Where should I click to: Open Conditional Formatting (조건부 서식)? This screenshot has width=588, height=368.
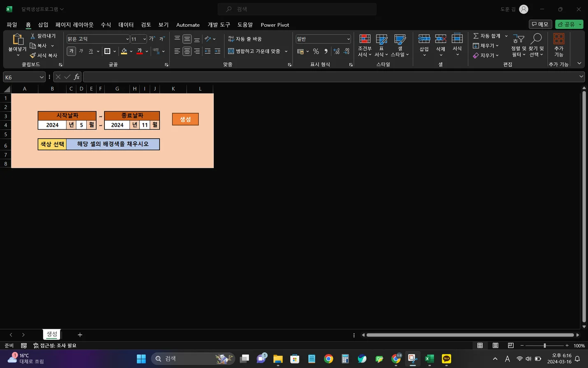[365, 40]
